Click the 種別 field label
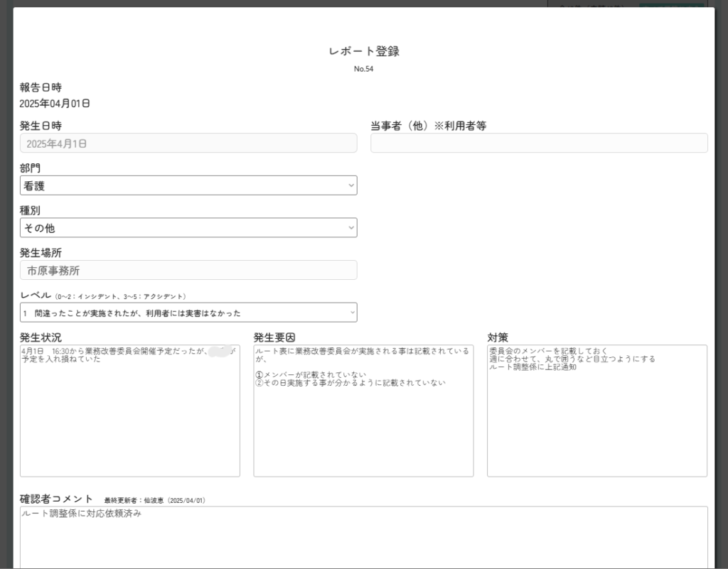The height and width of the screenshot is (569, 728). pyautogui.click(x=30, y=211)
